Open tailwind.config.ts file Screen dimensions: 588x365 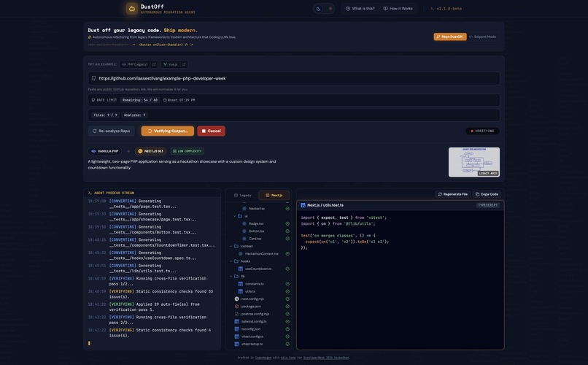point(254,321)
